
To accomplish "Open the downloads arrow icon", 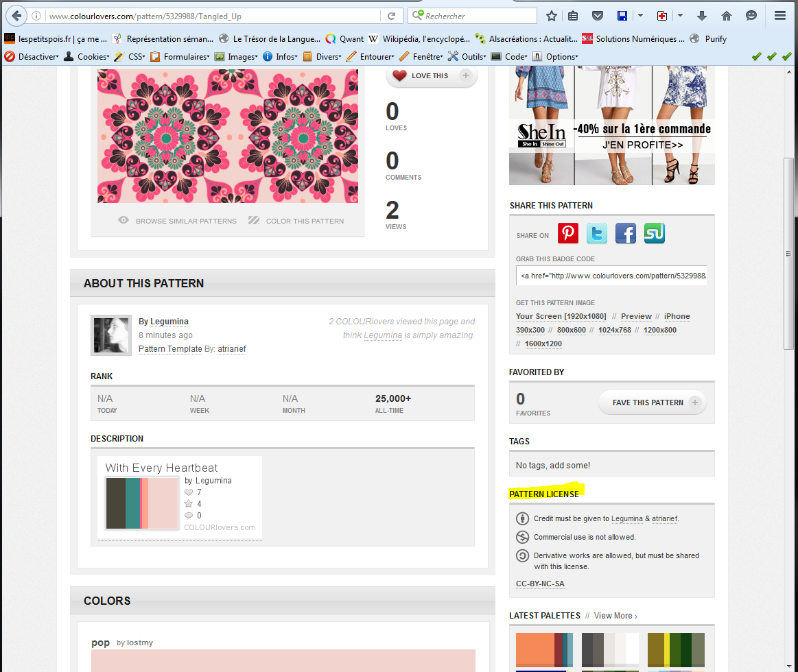I will click(702, 16).
